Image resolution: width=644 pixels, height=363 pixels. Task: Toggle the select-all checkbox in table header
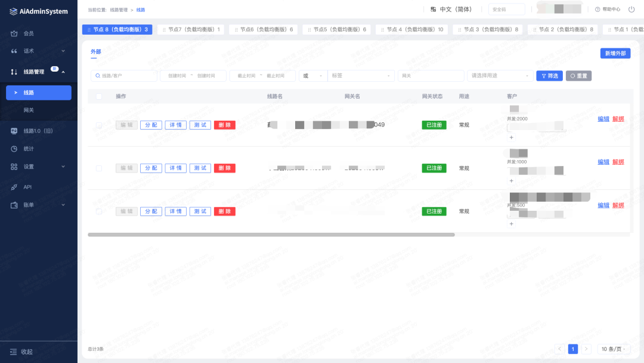99,96
